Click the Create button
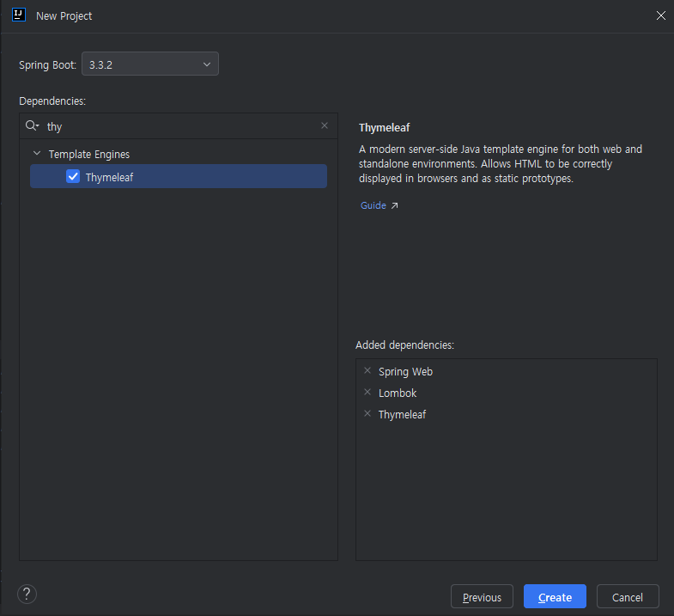This screenshot has width=674, height=616. coord(555,596)
